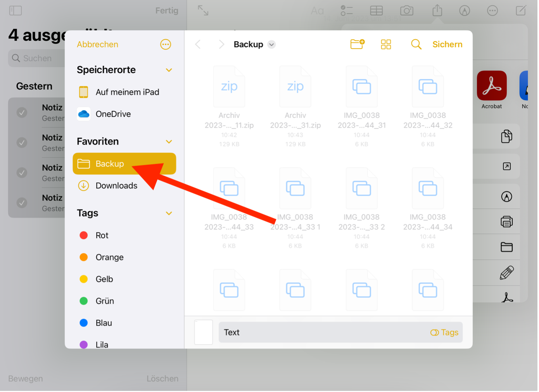Deselect the second Notiz checkmark
This screenshot has height=392, width=539.
(x=22, y=143)
